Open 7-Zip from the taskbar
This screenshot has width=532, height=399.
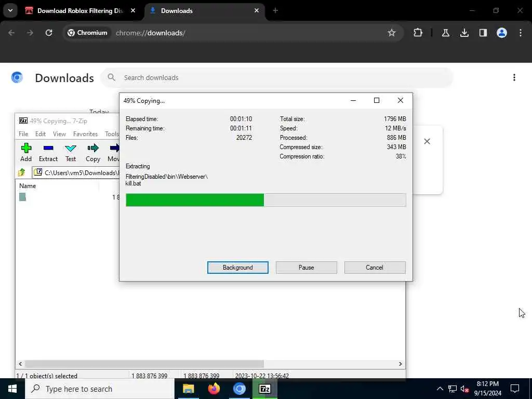point(264,389)
